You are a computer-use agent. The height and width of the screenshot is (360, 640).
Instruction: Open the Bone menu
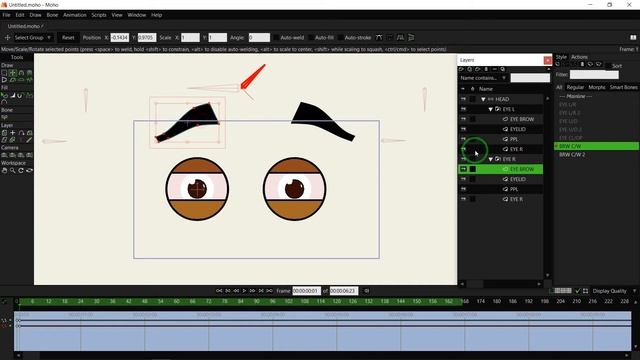(52, 15)
